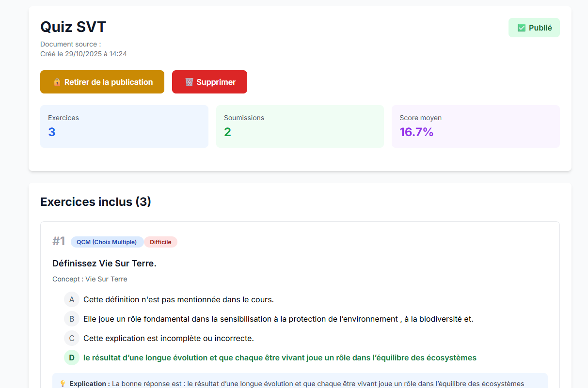
Task: Click the creation date Créé le 29/10/2025 text
Action: (x=83, y=54)
